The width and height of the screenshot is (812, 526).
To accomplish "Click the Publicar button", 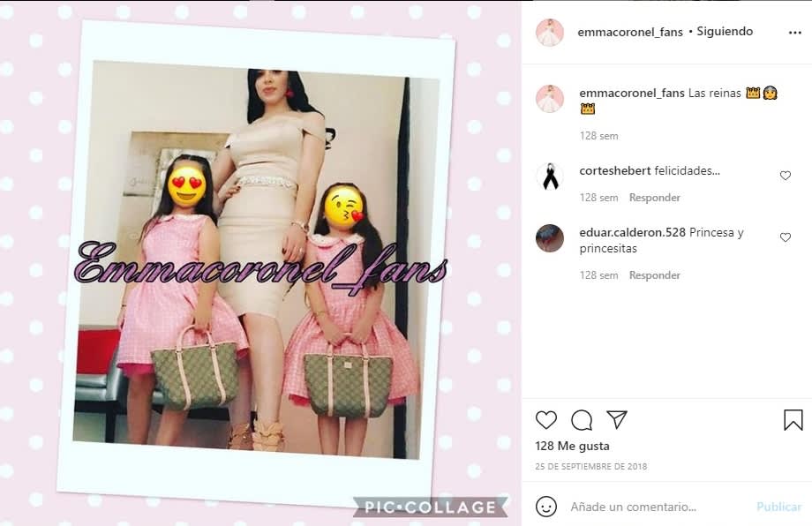I will pos(778,507).
